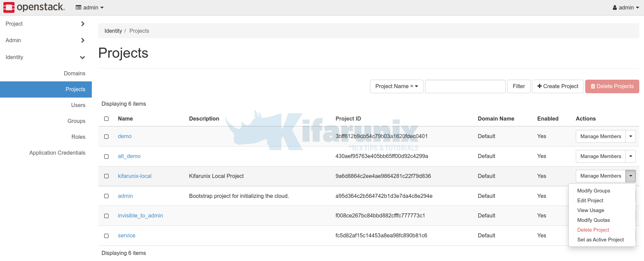The height and width of the screenshot is (261, 644).
Task: Open Domains in the Identity menu
Action: [x=75, y=73]
